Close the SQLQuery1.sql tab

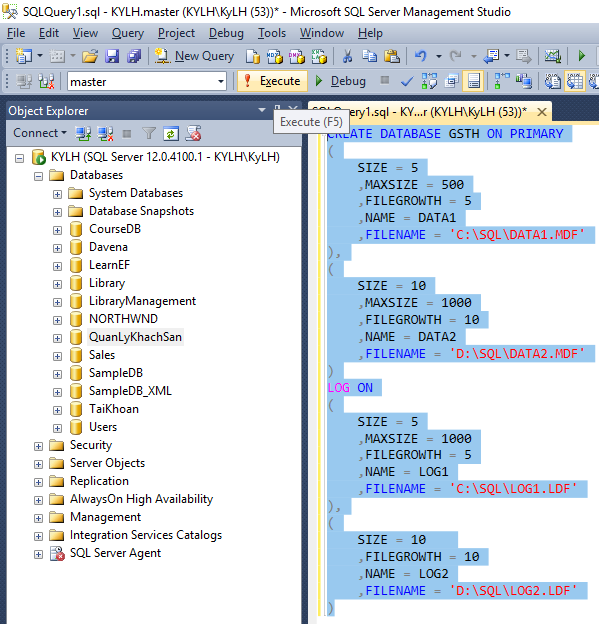(542, 112)
